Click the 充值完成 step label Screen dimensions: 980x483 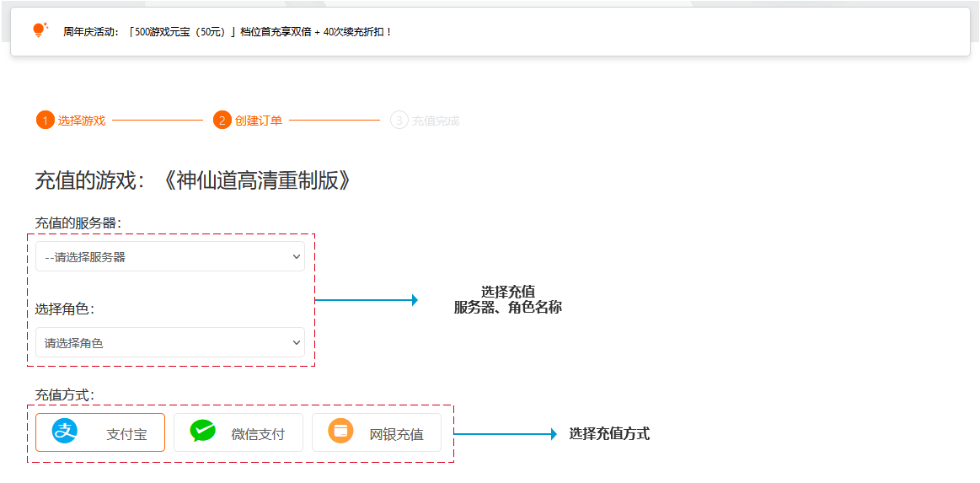[x=436, y=121]
